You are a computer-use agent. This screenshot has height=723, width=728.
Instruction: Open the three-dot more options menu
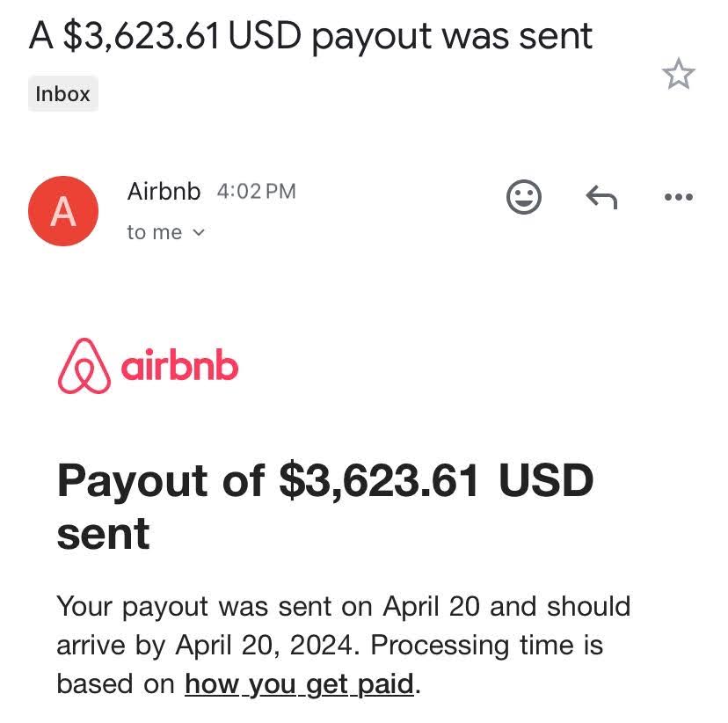678,197
